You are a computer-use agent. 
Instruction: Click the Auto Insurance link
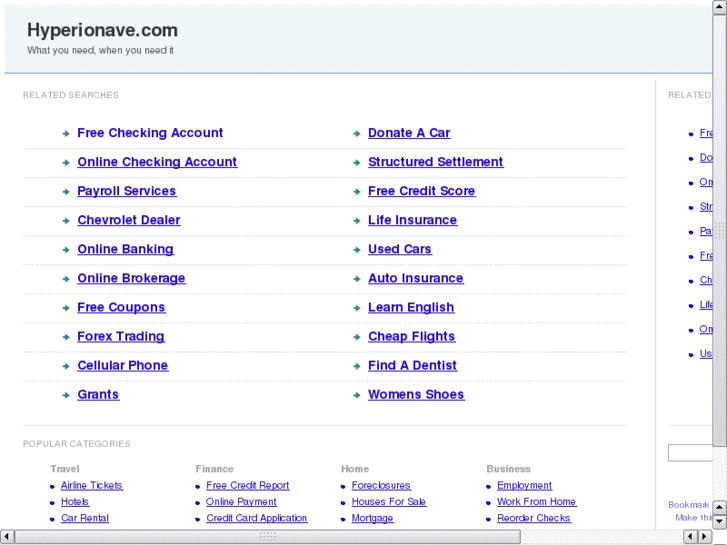[x=416, y=278]
